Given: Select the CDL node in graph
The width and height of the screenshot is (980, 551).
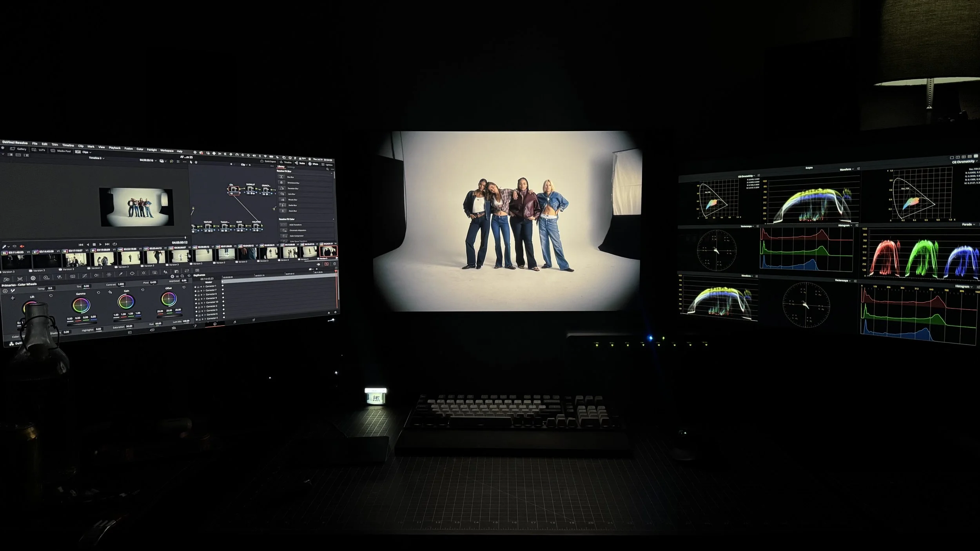Looking at the screenshot, I should [233, 190].
